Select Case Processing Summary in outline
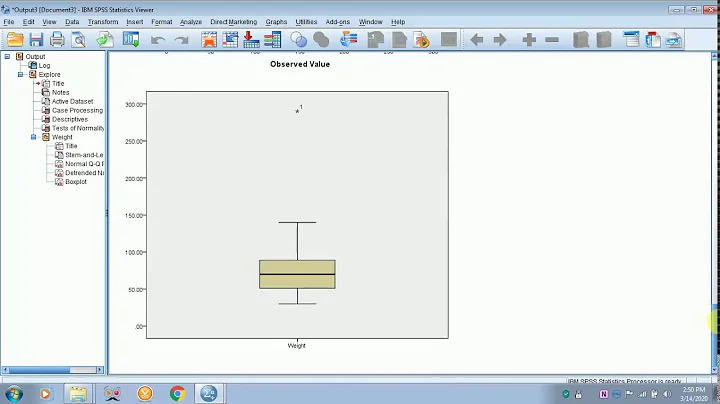Image resolution: width=720 pixels, height=404 pixels. pos(78,110)
